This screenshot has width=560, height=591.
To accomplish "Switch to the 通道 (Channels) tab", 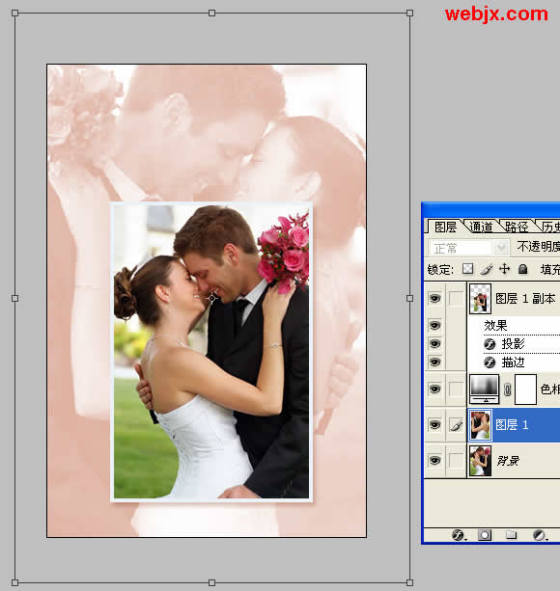I will [481, 227].
